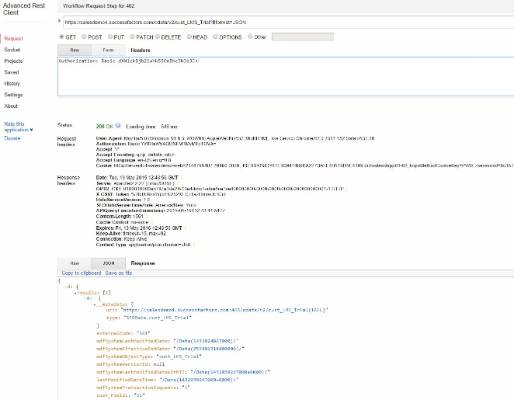Select the OPTIONS request method
Screen dimensions: 514x400
(x=215, y=37)
